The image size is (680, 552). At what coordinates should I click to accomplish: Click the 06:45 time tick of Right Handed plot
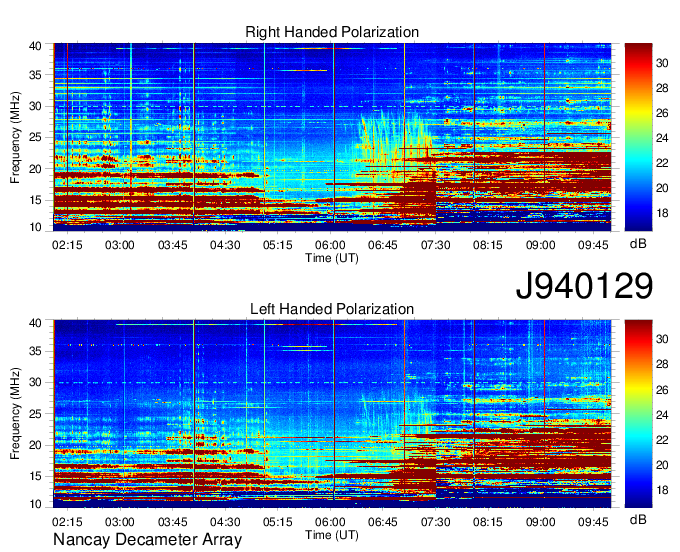click(x=383, y=245)
